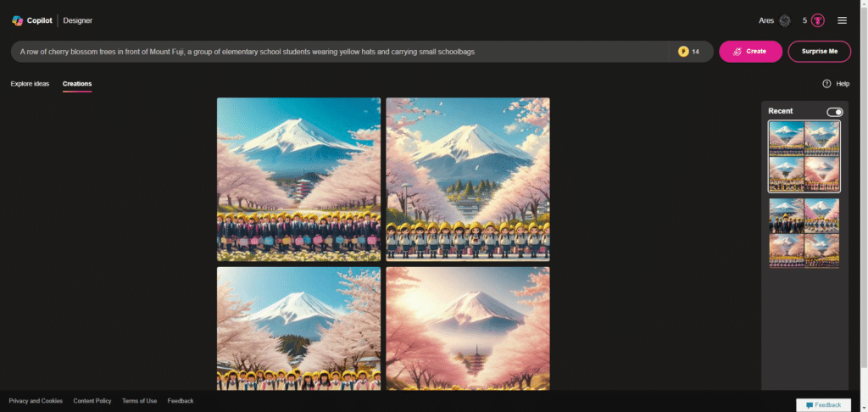The width and height of the screenshot is (868, 412).
Task: Select the Creations tab
Action: pos(77,84)
